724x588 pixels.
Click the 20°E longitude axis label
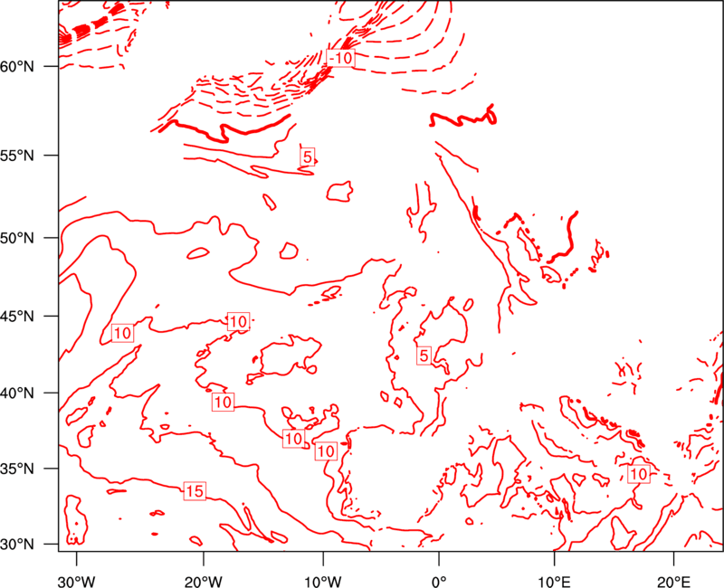[673, 581]
